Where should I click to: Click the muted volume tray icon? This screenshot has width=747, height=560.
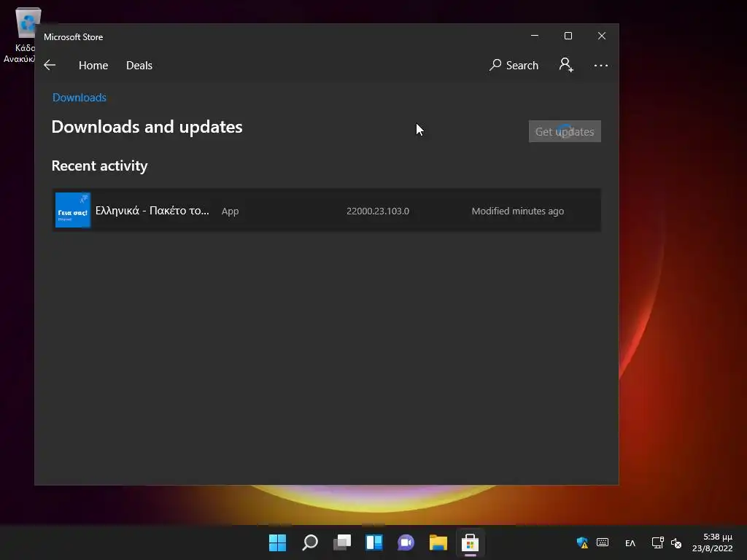coord(676,542)
